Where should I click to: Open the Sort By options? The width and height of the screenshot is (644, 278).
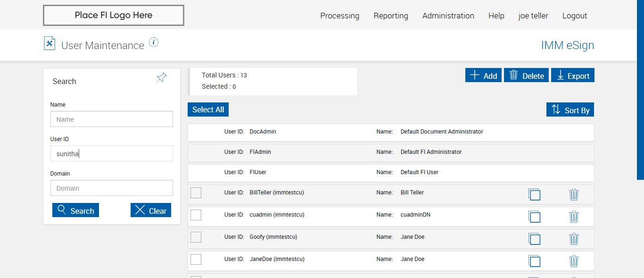point(570,110)
